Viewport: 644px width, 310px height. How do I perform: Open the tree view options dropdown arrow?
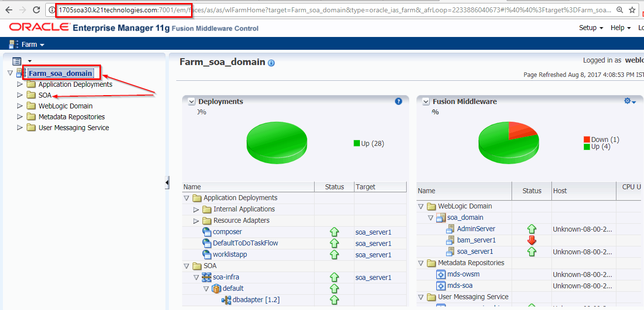pos(30,62)
